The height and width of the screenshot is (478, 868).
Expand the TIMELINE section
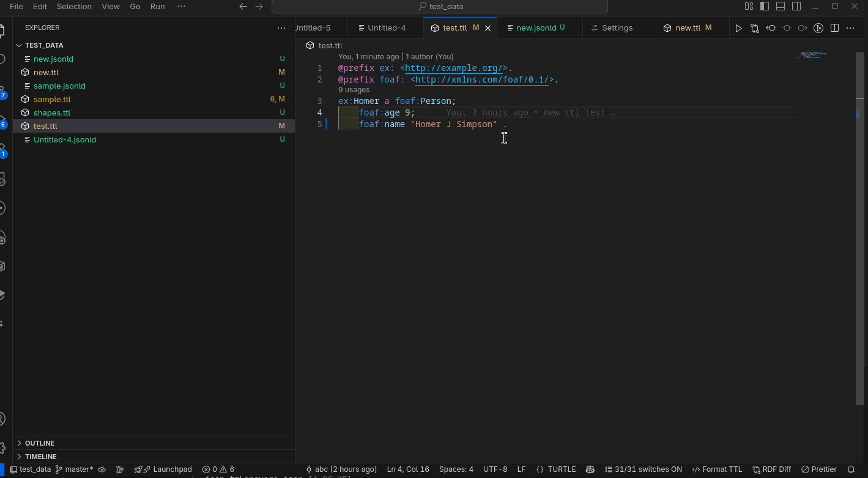click(39, 456)
